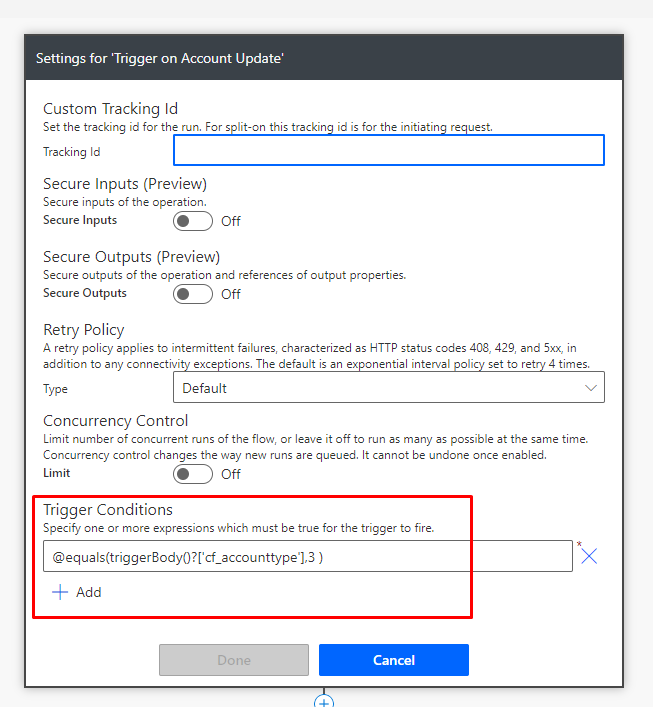Toggle the Secure Outputs switch

(193, 294)
